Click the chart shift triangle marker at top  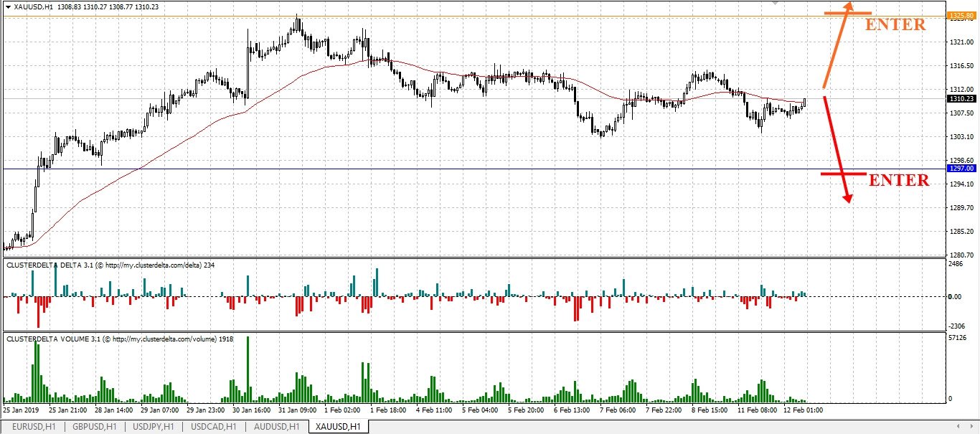point(776,3)
